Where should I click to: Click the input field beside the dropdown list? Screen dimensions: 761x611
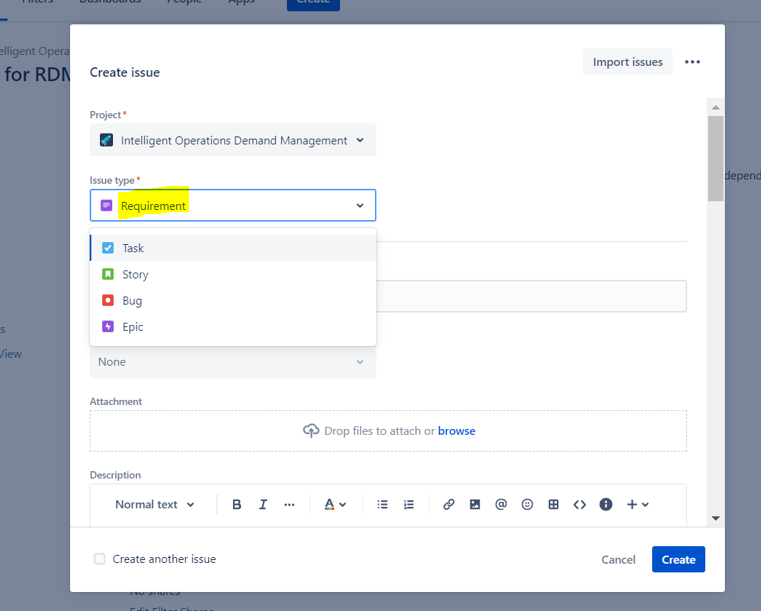[531, 296]
